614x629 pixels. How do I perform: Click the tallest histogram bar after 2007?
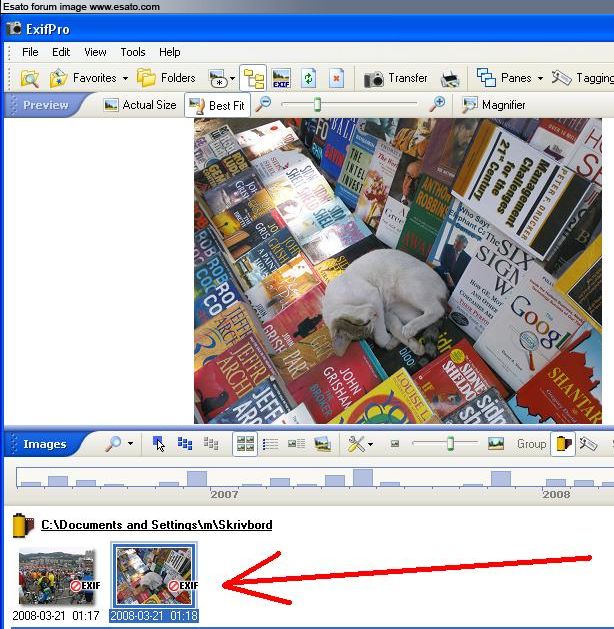pyautogui.click(x=363, y=478)
